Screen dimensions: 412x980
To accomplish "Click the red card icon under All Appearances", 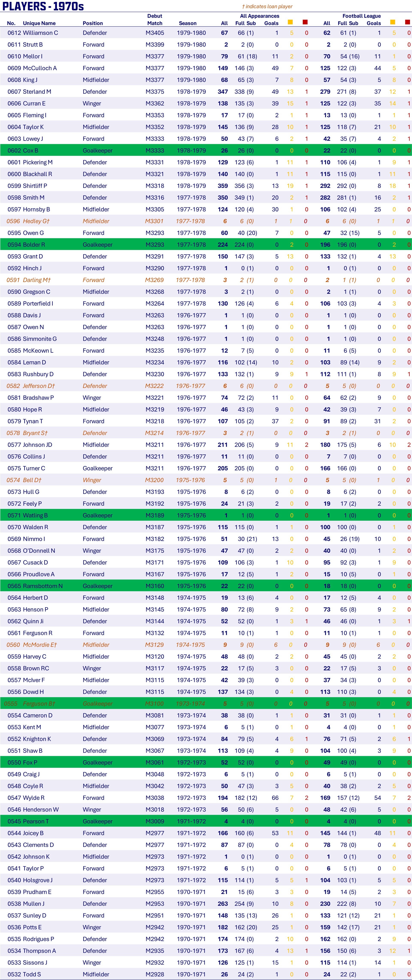I will pyautogui.click(x=305, y=22).
